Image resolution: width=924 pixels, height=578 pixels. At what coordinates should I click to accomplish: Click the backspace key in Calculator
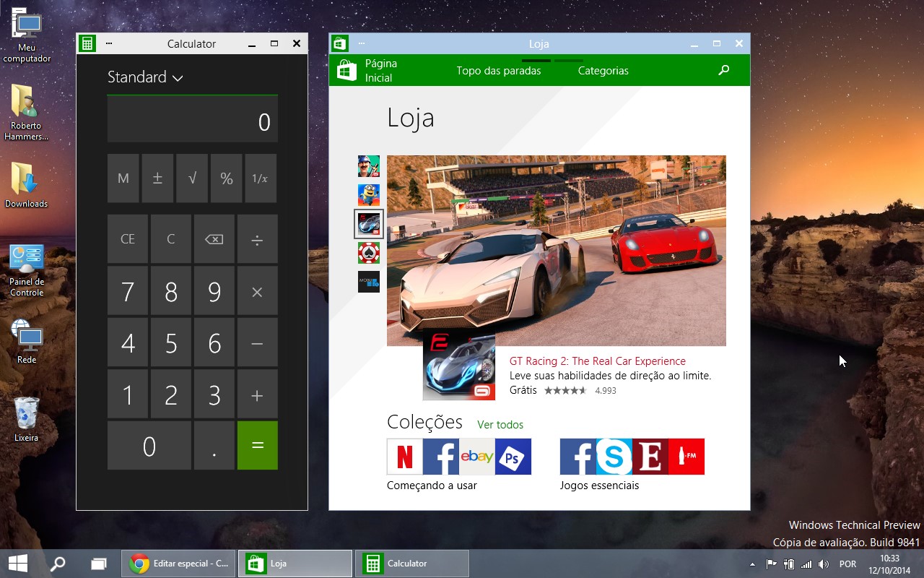pos(214,239)
